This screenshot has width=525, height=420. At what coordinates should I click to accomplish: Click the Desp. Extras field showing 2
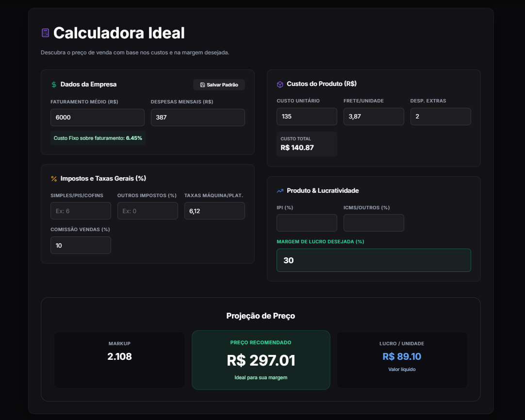coord(441,116)
